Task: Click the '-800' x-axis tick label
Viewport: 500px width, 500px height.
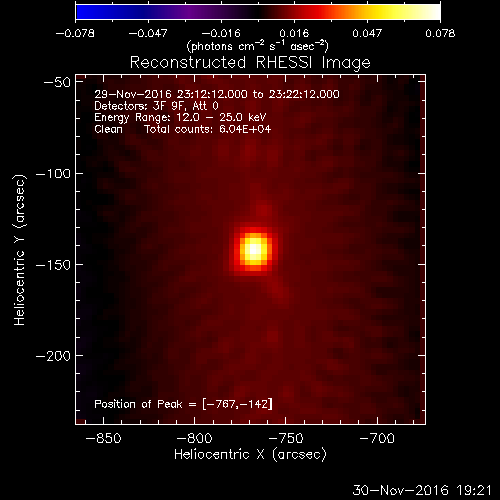Action: 194,438
